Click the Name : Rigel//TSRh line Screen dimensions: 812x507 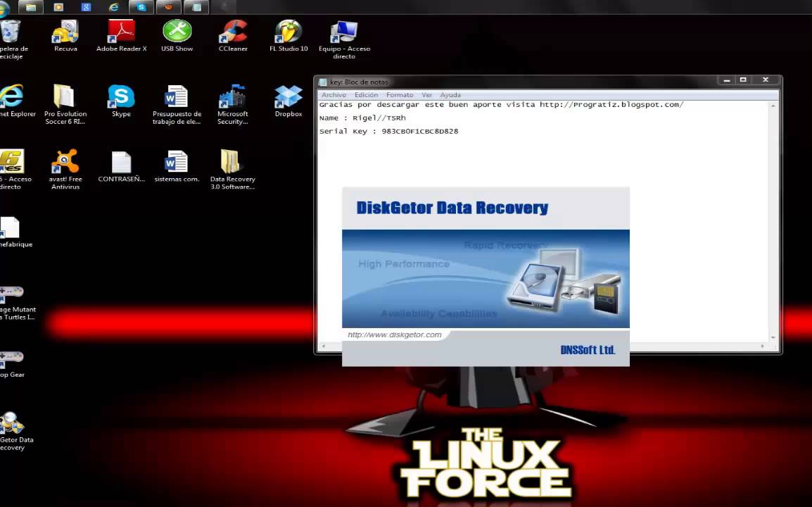point(362,118)
